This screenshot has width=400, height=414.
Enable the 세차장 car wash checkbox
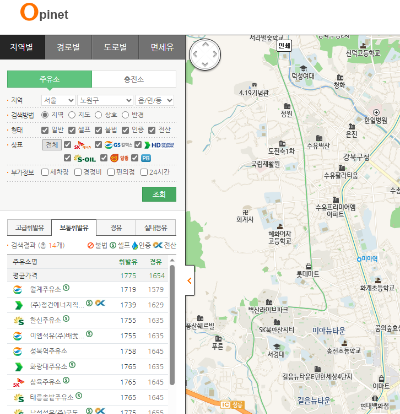coord(45,172)
